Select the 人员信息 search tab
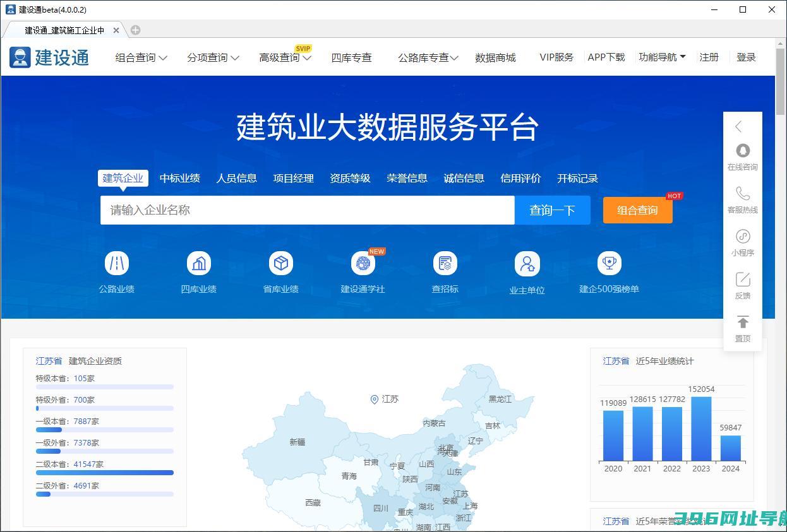The width and height of the screenshot is (787, 532). (x=237, y=178)
